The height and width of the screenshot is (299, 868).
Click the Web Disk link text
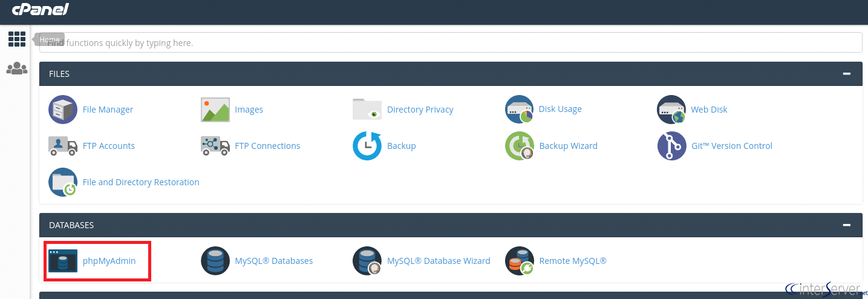pos(709,110)
